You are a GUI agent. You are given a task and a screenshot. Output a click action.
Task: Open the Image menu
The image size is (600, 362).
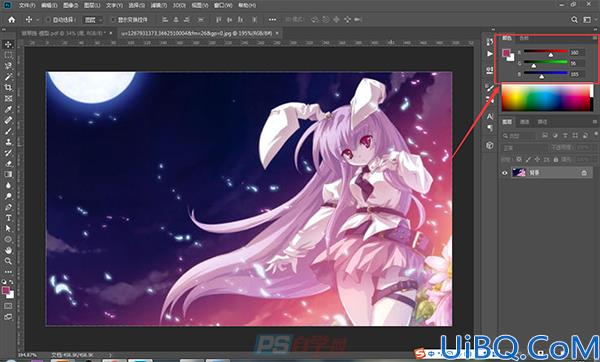click(70, 5)
